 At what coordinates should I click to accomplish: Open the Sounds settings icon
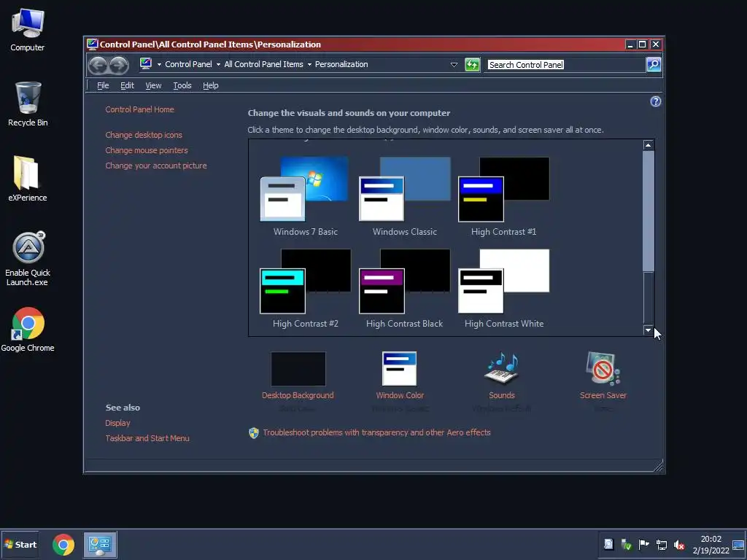pyautogui.click(x=501, y=368)
